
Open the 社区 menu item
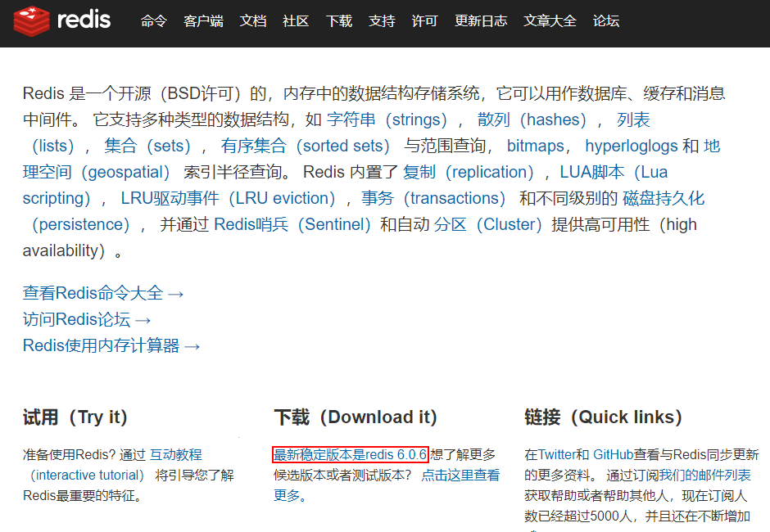coord(296,21)
